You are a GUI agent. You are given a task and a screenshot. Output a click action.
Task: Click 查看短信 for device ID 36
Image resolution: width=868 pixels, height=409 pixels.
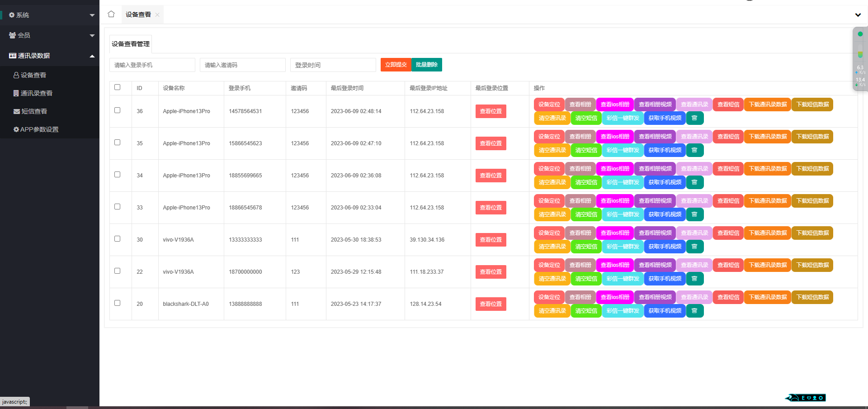[x=728, y=105]
